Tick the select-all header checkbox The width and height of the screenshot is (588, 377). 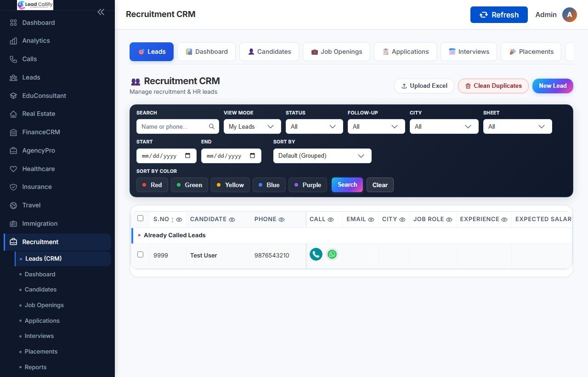click(x=141, y=218)
